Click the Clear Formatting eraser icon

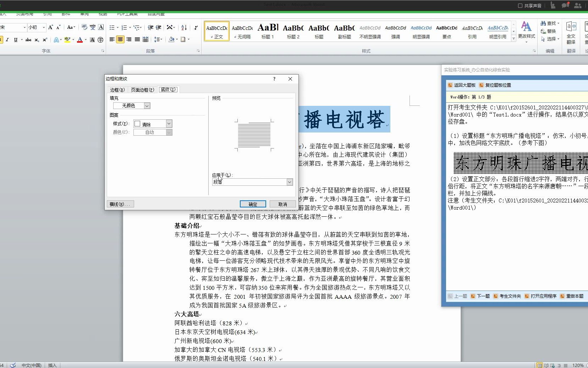tap(84, 27)
